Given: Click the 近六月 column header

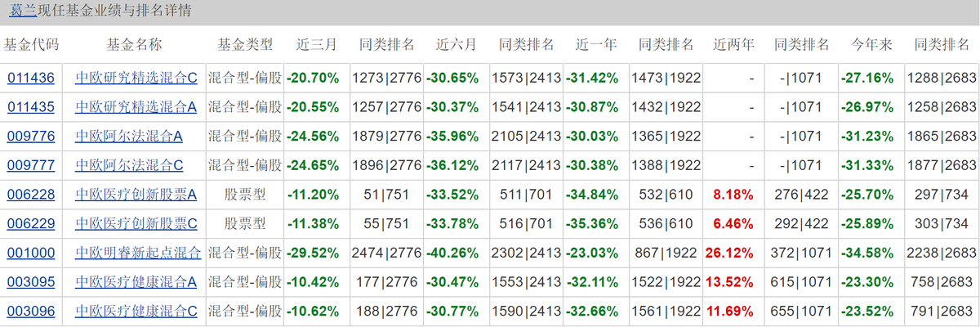Looking at the screenshot, I should [456, 44].
